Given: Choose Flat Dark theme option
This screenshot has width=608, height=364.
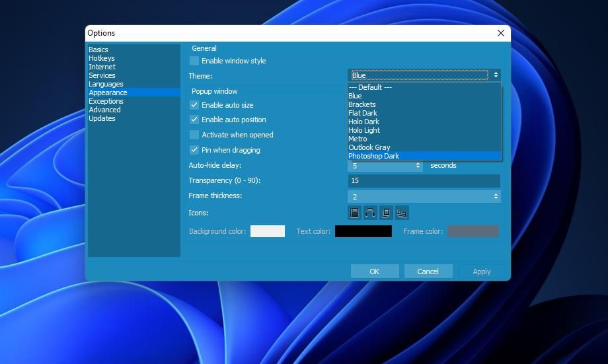Looking at the screenshot, I should pos(424,113).
